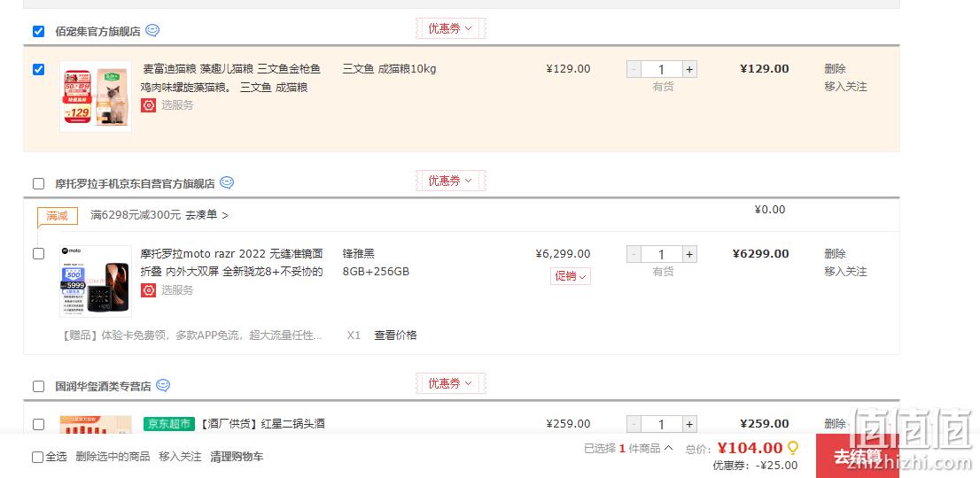Open chat icon for 佰宠集官方旗舰店
This screenshot has width=980, height=478.
(x=152, y=30)
